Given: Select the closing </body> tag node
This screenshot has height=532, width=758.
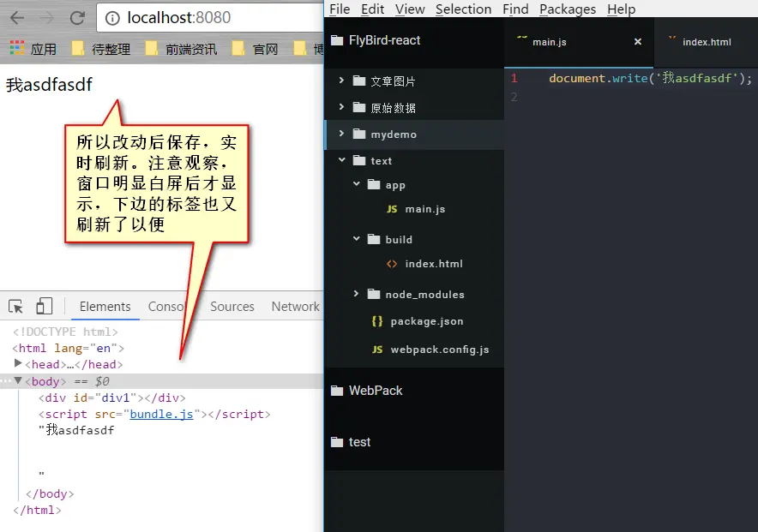Looking at the screenshot, I should coord(50,493).
